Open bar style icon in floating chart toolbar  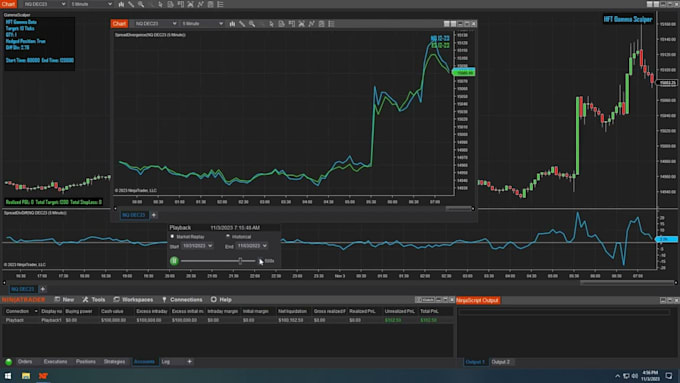point(232,24)
